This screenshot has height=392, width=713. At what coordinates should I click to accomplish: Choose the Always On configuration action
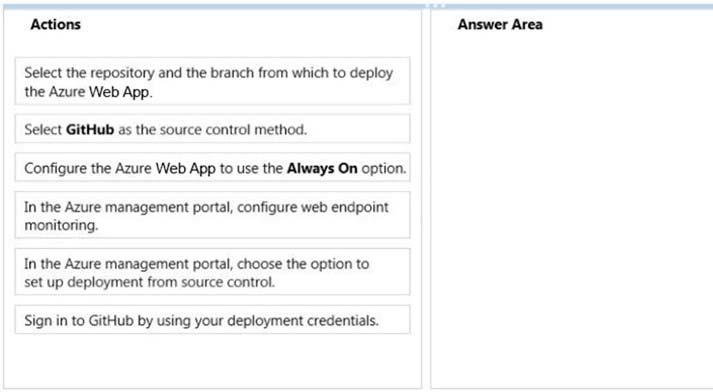(x=212, y=168)
